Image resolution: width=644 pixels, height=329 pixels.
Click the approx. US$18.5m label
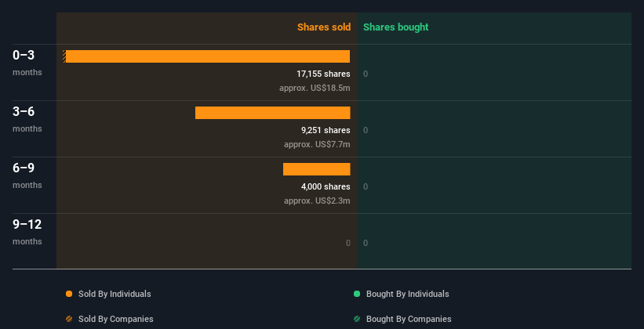315,88
